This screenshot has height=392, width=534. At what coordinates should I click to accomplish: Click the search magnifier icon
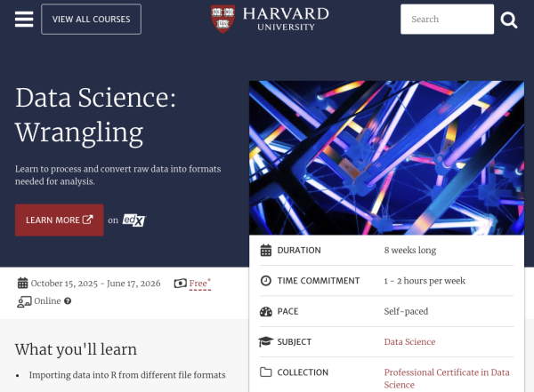click(x=508, y=20)
